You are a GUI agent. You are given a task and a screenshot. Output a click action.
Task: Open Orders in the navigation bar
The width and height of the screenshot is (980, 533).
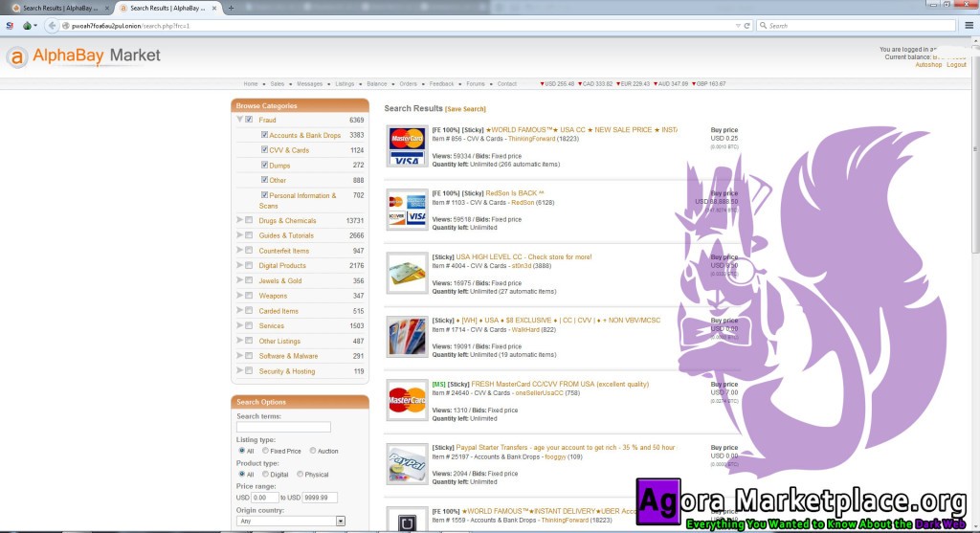tap(408, 84)
